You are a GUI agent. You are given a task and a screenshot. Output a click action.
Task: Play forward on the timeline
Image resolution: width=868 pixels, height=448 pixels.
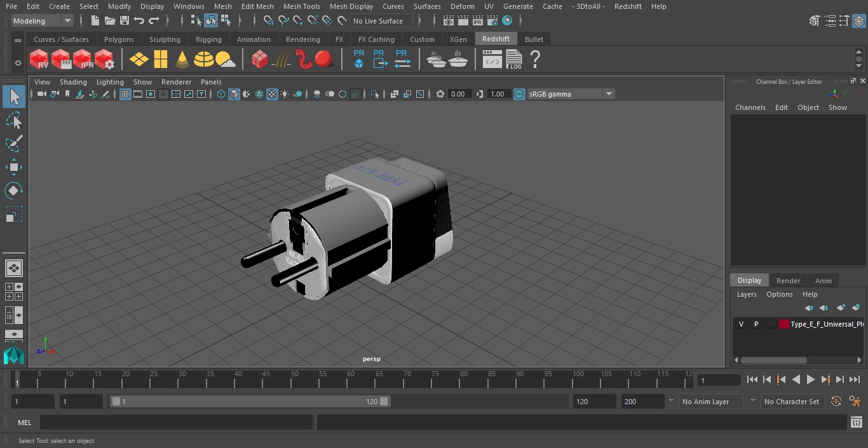[x=811, y=379]
